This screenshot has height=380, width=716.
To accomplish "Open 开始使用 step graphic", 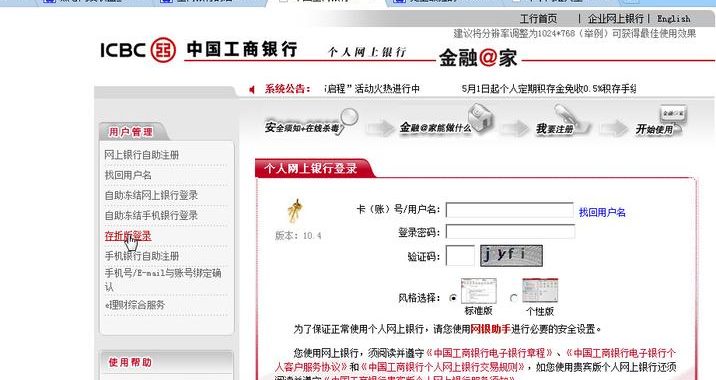I will coord(661,122).
